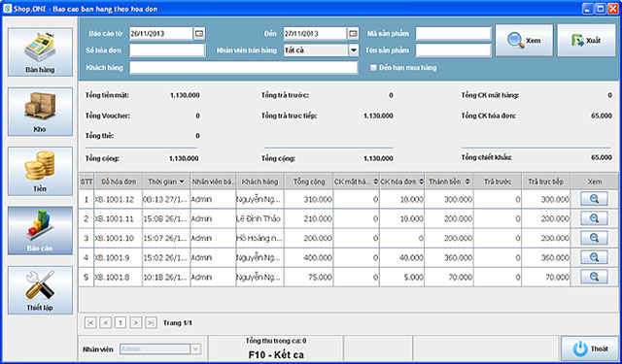Focus the Khách hàng input field
Image resolution: width=622 pixels, height=364 pixels.
tap(244, 68)
